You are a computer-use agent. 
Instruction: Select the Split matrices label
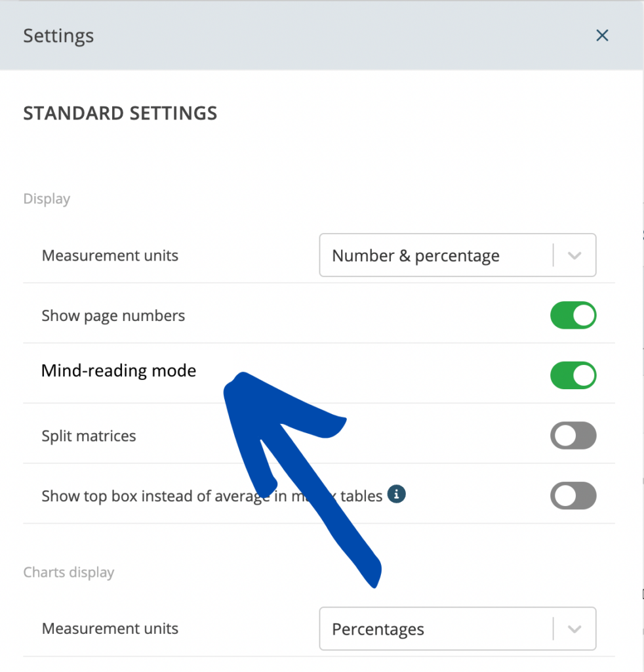pos(89,436)
